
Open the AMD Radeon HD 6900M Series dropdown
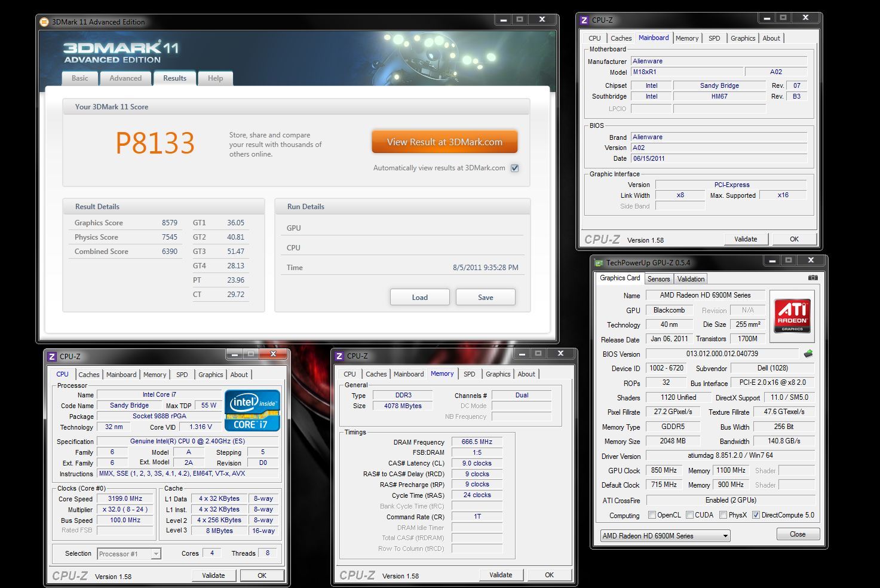tap(665, 535)
